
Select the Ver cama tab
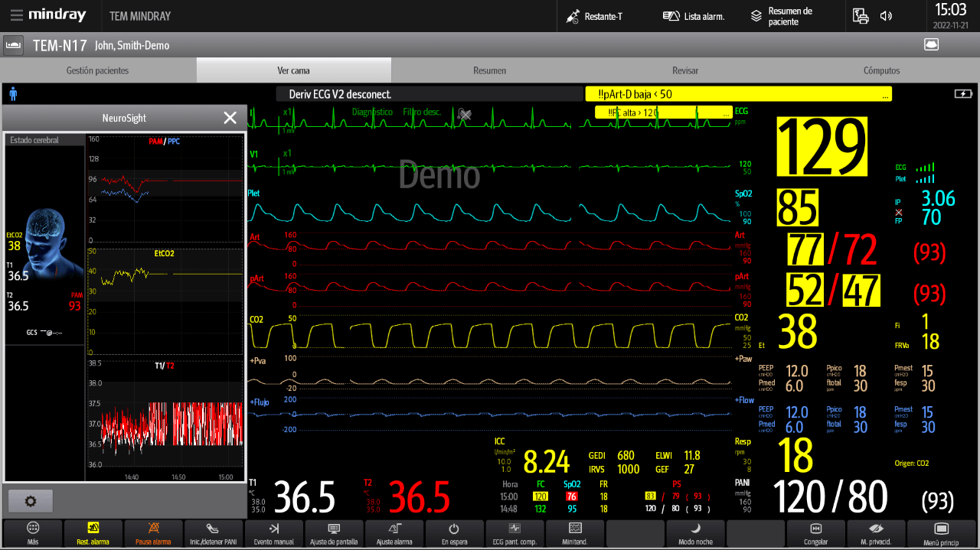(x=293, y=70)
